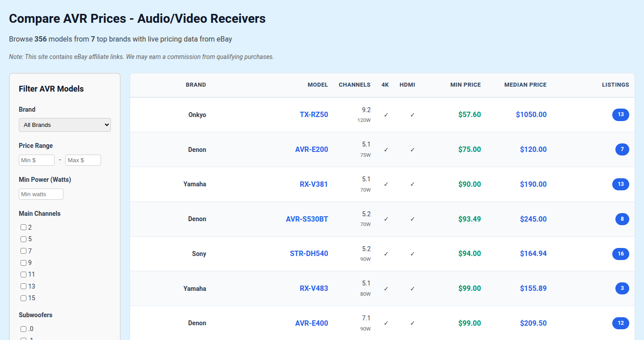
Task: Click the 13 listings badge for TX-RZ50
Action: coord(621,115)
